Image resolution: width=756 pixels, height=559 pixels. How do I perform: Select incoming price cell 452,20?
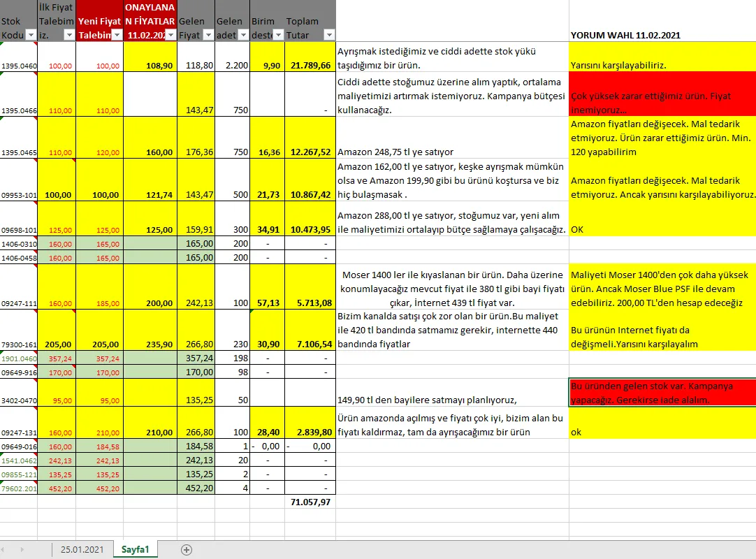coord(196,488)
